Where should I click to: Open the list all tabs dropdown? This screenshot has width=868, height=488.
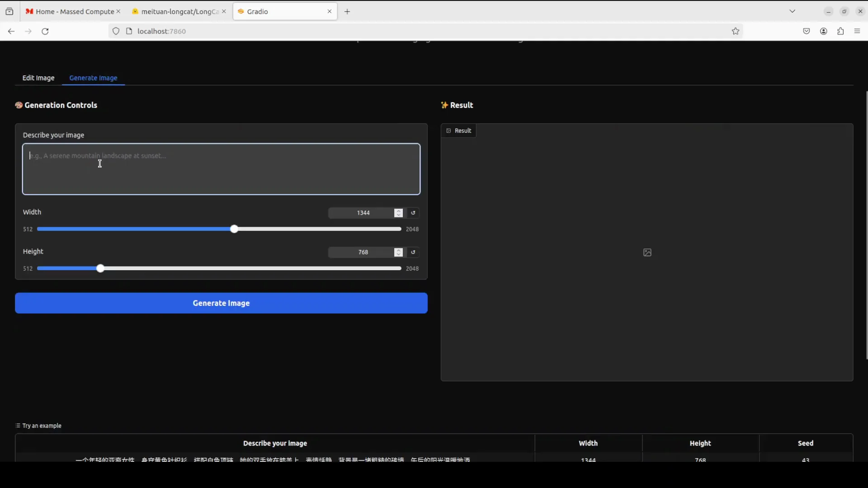pos(792,11)
